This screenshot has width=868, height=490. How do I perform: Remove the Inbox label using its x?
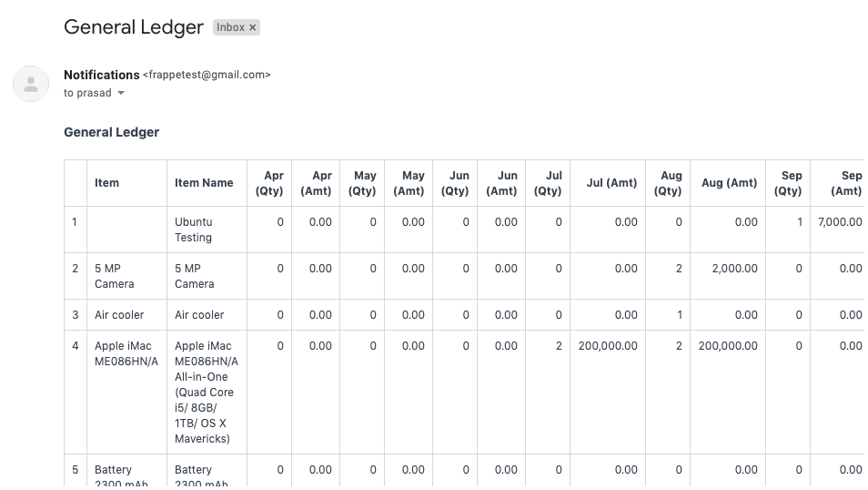[x=253, y=28]
